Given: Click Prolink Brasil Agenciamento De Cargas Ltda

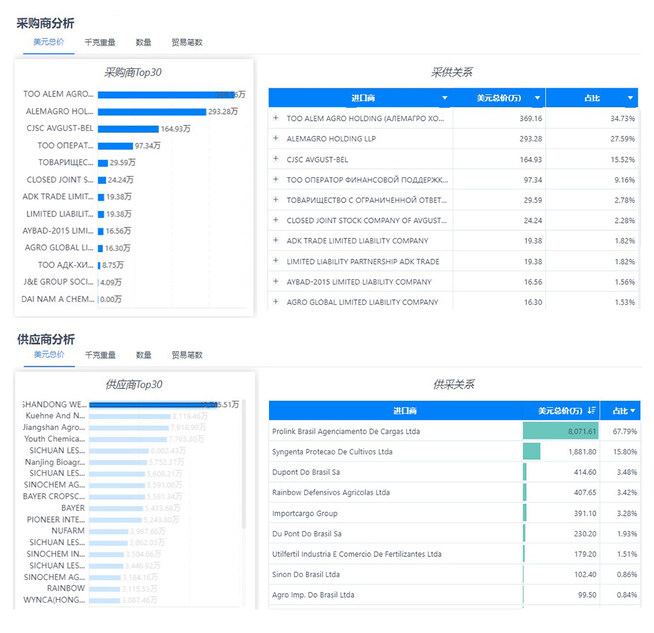Looking at the screenshot, I should (x=346, y=431).
